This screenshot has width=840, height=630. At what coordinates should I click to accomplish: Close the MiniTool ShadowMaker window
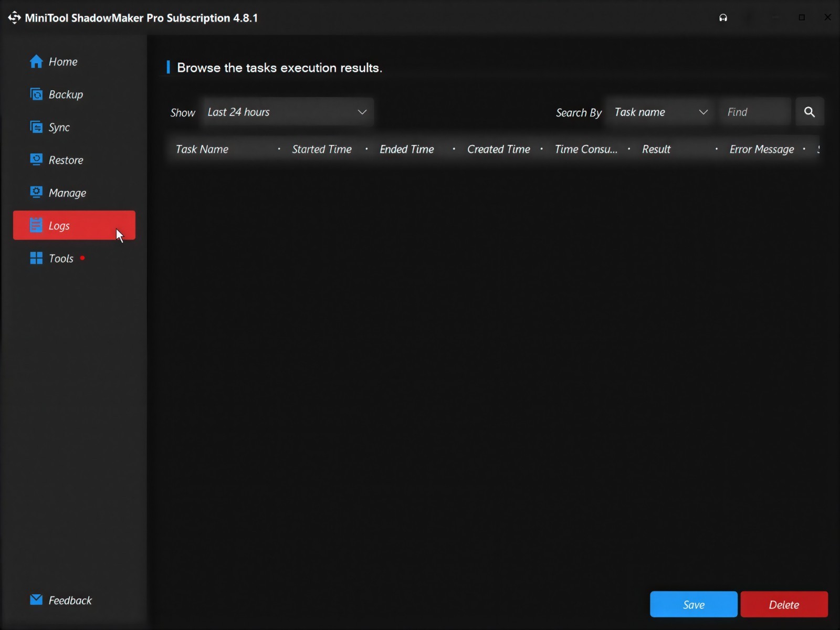[827, 17]
